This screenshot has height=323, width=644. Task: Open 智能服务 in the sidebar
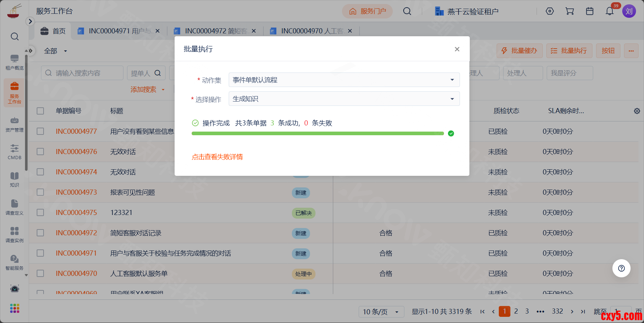15,262
